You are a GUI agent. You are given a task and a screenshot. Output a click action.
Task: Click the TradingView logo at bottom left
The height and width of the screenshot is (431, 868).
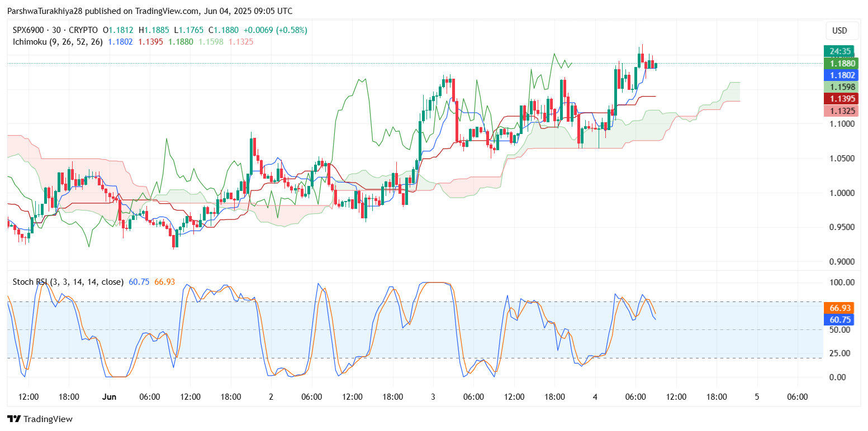[x=40, y=419]
